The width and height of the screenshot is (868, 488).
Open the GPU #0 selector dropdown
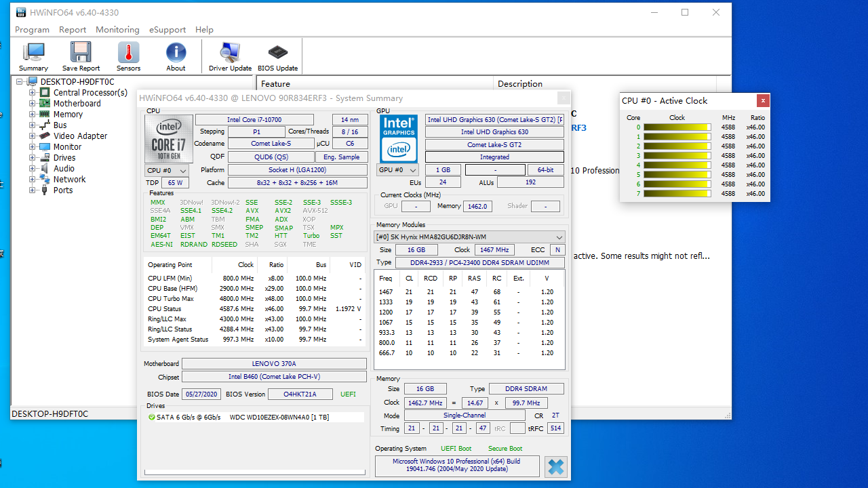tap(398, 170)
